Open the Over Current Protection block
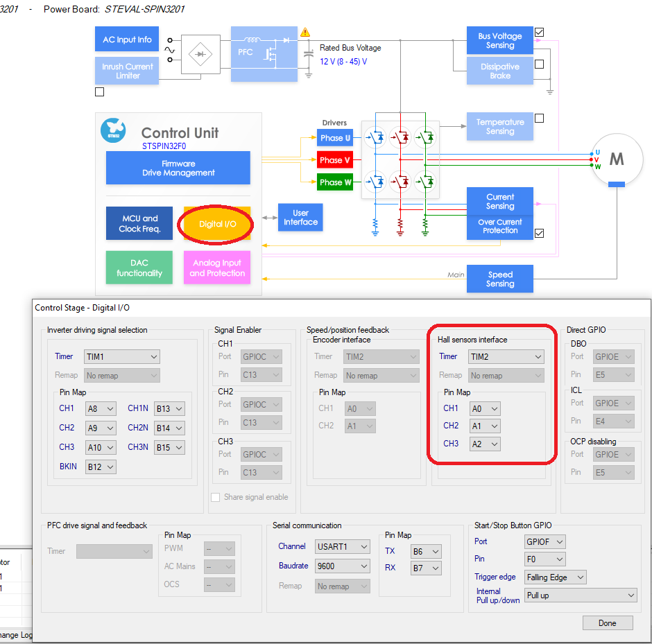The height and width of the screenshot is (644, 652). (x=500, y=227)
